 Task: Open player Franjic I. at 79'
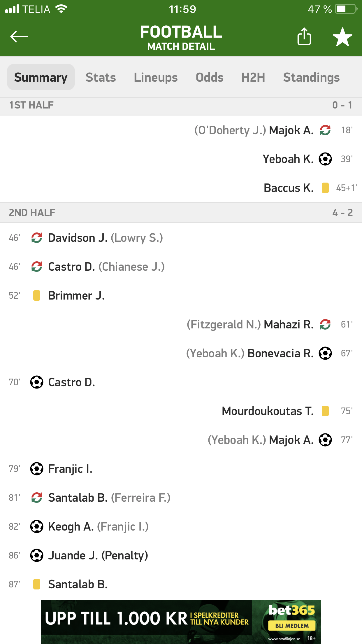[x=70, y=469]
